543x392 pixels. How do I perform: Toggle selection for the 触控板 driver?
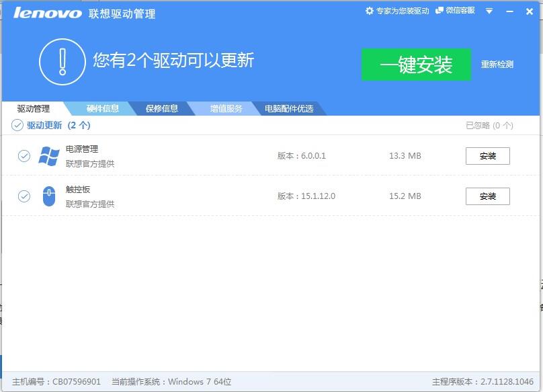tap(24, 196)
